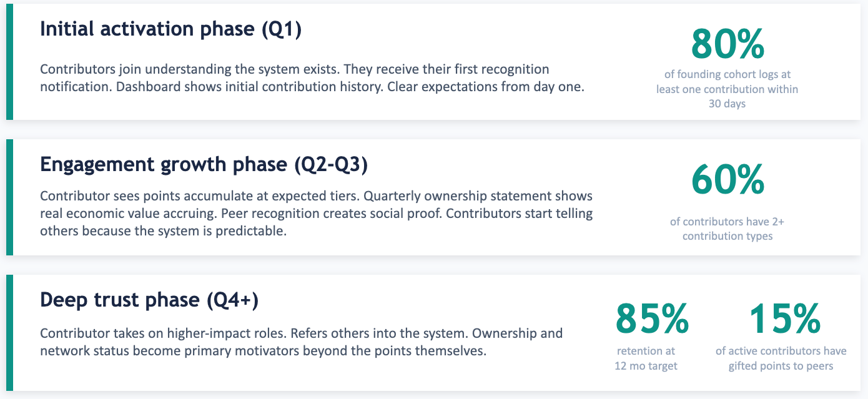Click the sentence "They receive their first recognition notification"

click(446, 69)
